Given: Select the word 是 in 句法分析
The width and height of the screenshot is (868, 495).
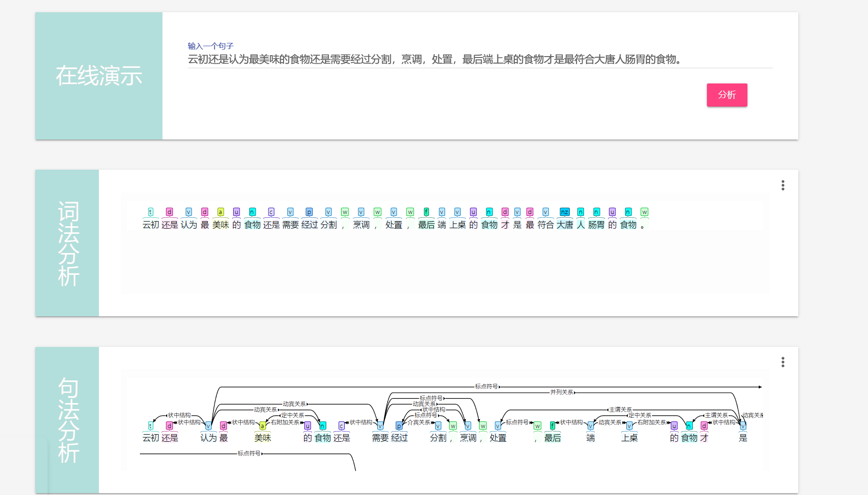Looking at the screenshot, I should pyautogui.click(x=743, y=438).
